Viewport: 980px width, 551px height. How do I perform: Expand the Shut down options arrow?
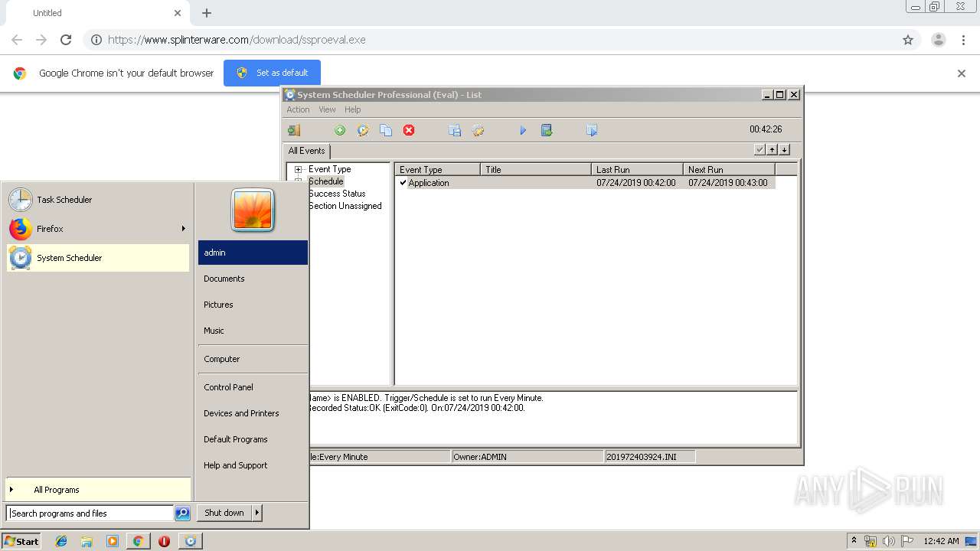[x=257, y=513]
